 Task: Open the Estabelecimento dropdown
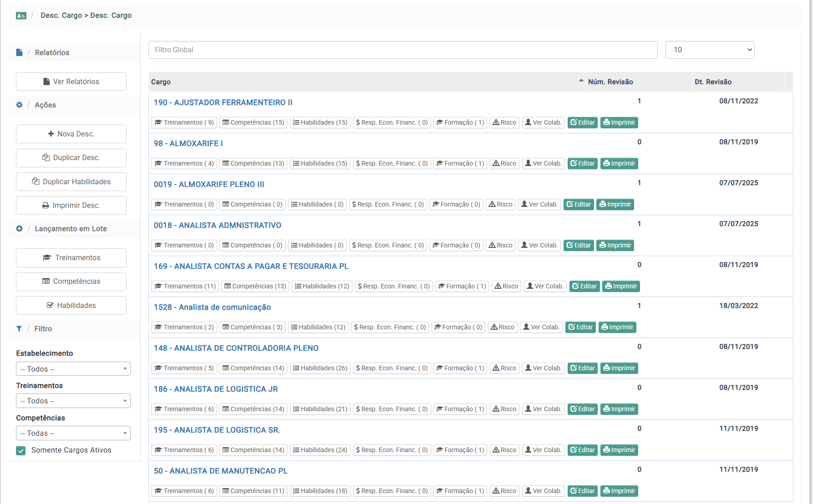(x=73, y=369)
